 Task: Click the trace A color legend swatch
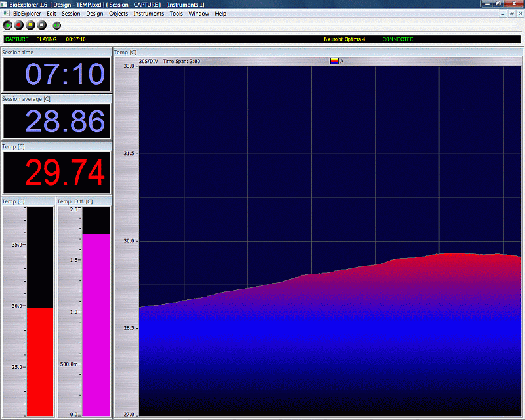tap(334, 61)
